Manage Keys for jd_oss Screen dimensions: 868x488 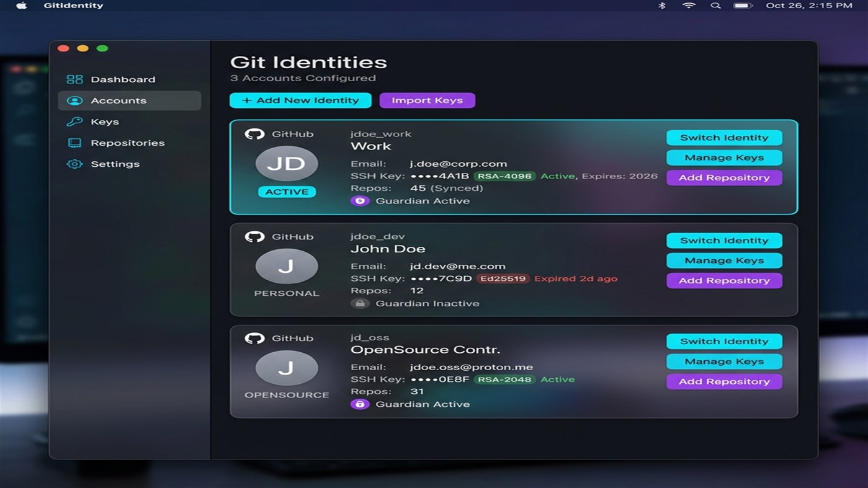724,362
